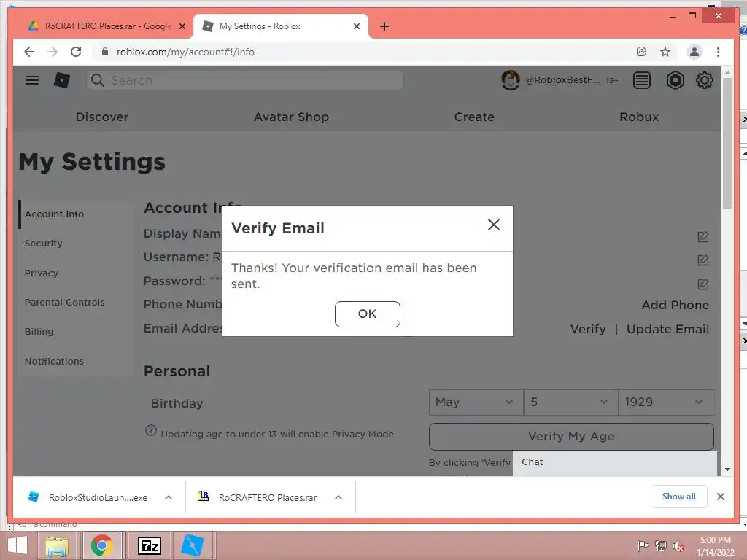
Task: Click Update Email link
Action: pyautogui.click(x=667, y=329)
